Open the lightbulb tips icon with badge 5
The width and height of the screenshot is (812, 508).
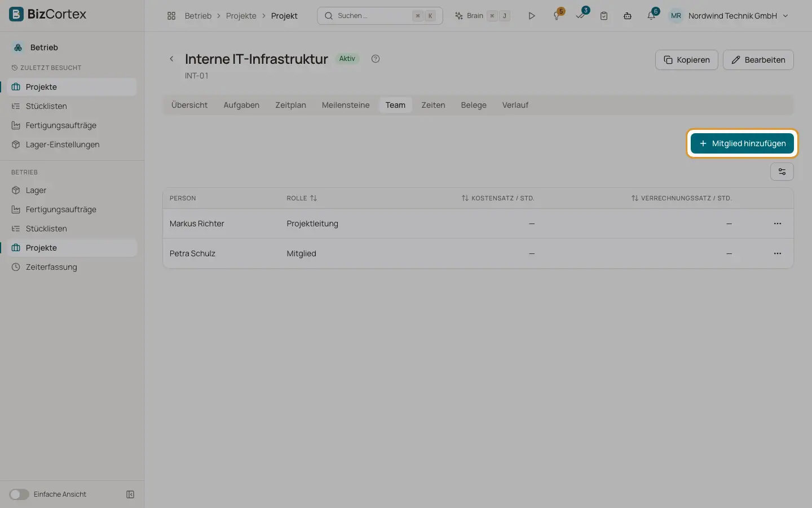[557, 16]
